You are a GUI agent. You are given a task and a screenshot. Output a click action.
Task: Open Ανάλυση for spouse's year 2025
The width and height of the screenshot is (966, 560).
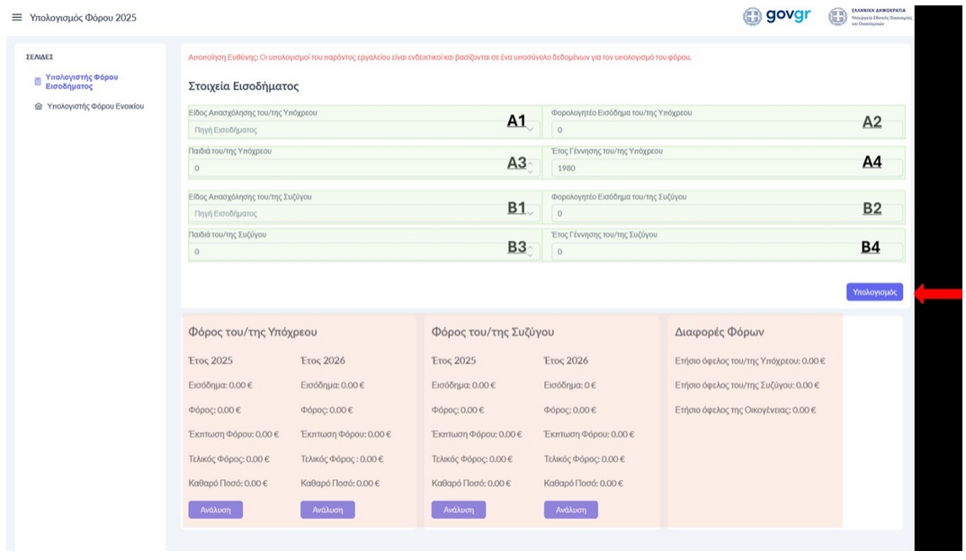[x=459, y=510]
